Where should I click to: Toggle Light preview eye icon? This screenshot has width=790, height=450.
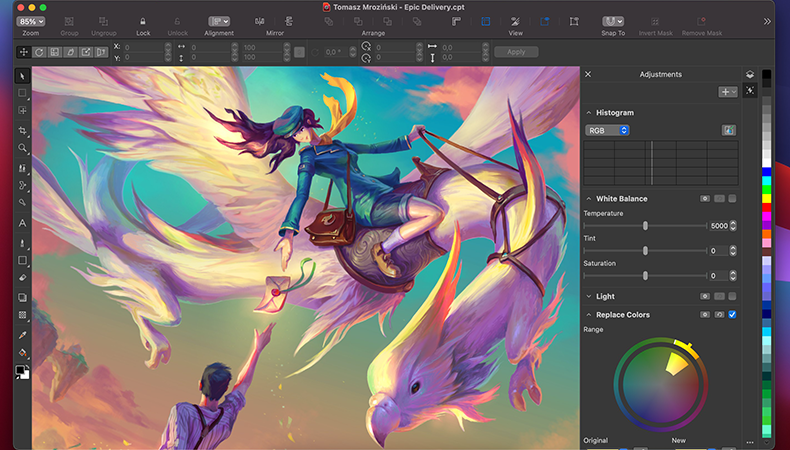[x=705, y=296]
